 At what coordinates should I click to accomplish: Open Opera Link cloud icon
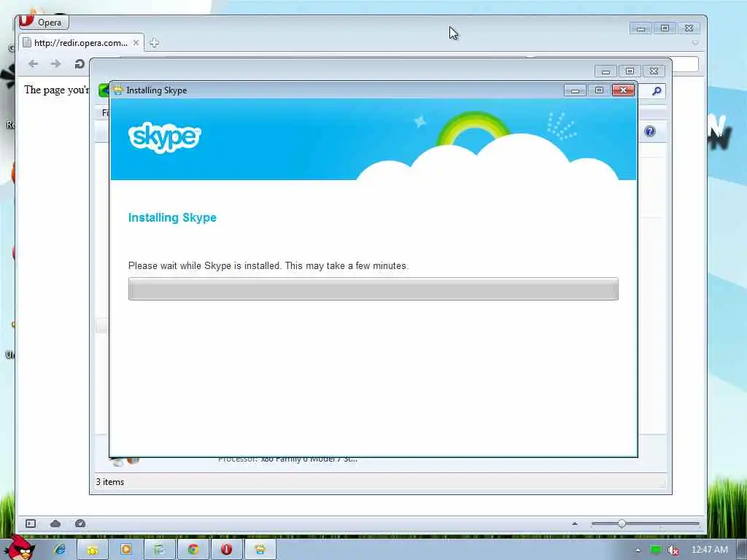tap(55, 524)
